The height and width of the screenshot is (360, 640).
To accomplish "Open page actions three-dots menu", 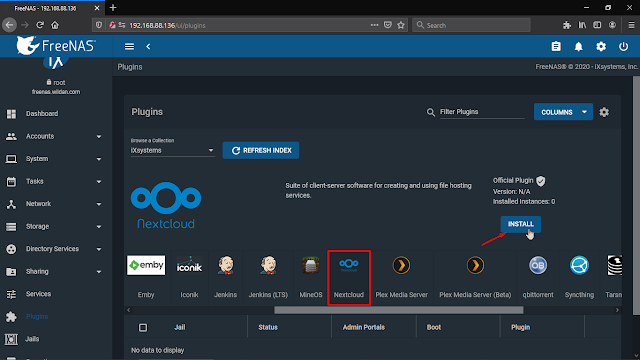I will click(374, 25).
